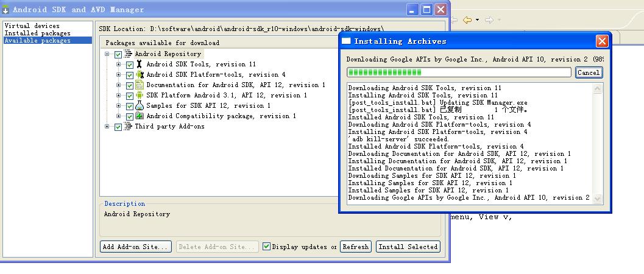The image size is (644, 274).
Task: Expand the Documentation for Android SDK node
Action: click(x=119, y=85)
